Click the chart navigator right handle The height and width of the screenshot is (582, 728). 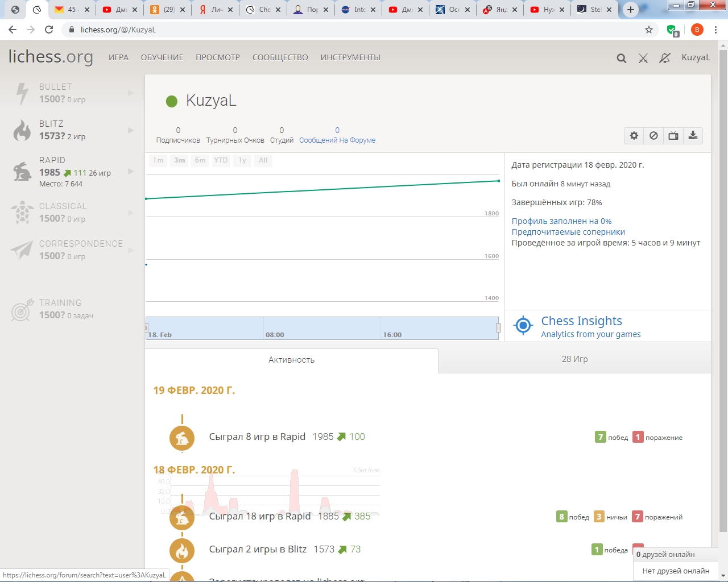tap(498, 328)
